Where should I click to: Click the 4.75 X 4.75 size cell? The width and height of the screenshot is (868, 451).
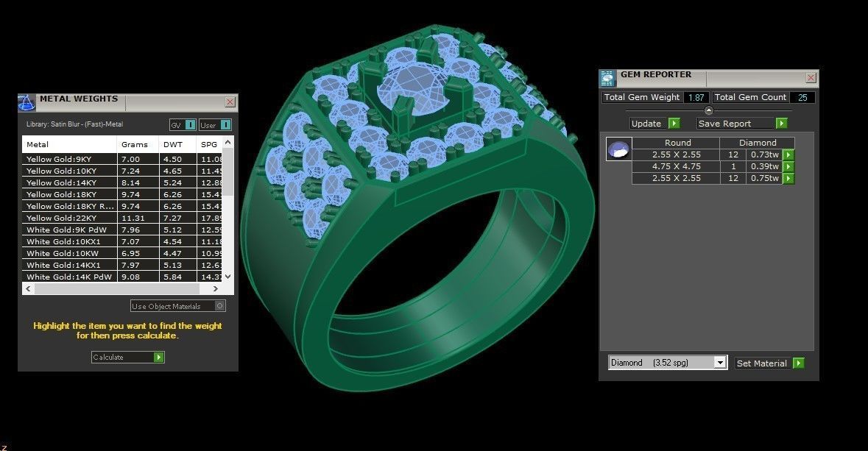tap(676, 166)
